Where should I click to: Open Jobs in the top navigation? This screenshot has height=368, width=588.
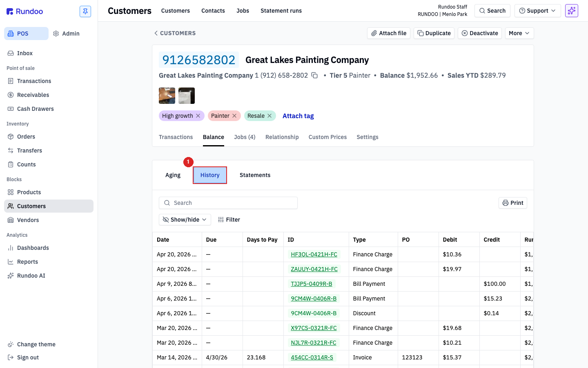pyautogui.click(x=243, y=11)
